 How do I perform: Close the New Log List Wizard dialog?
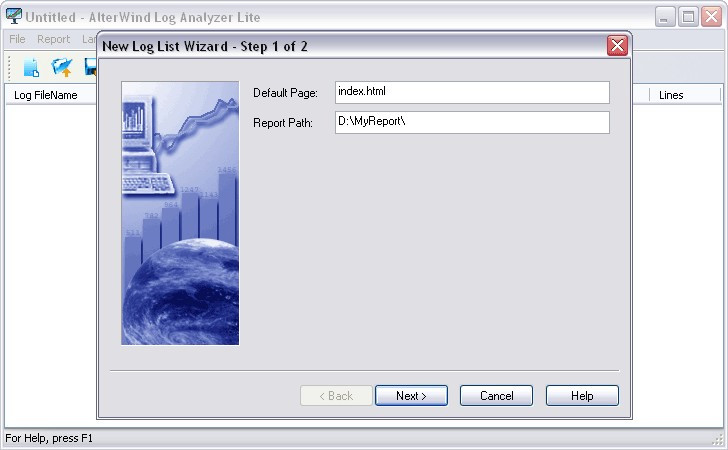[x=617, y=46]
